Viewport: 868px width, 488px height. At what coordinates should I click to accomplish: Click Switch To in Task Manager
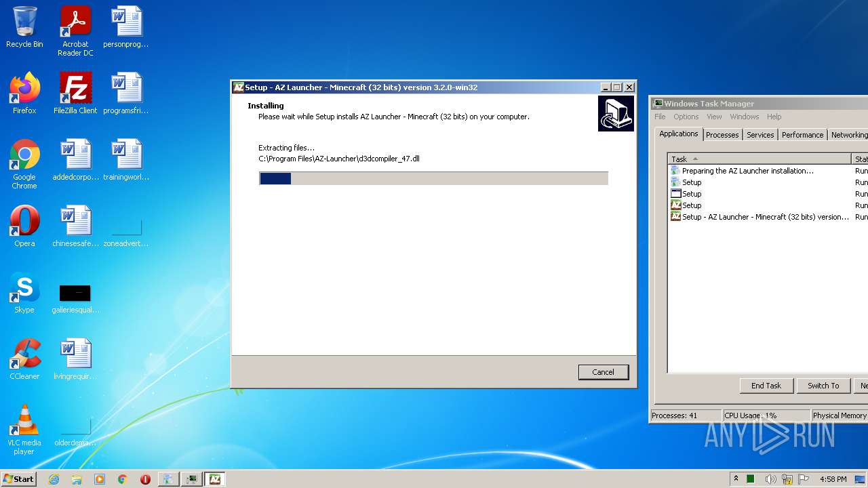823,386
